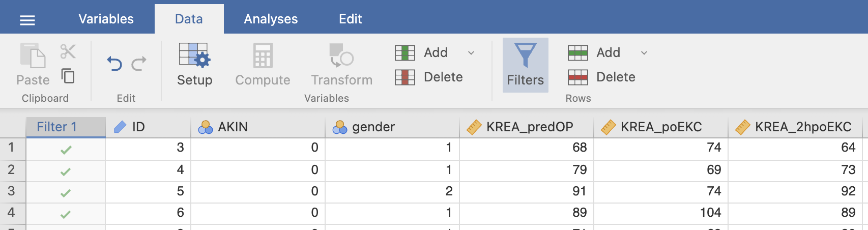Click the Cut scissors icon
Image resolution: width=868 pixels, height=230 pixels.
pos(68,51)
